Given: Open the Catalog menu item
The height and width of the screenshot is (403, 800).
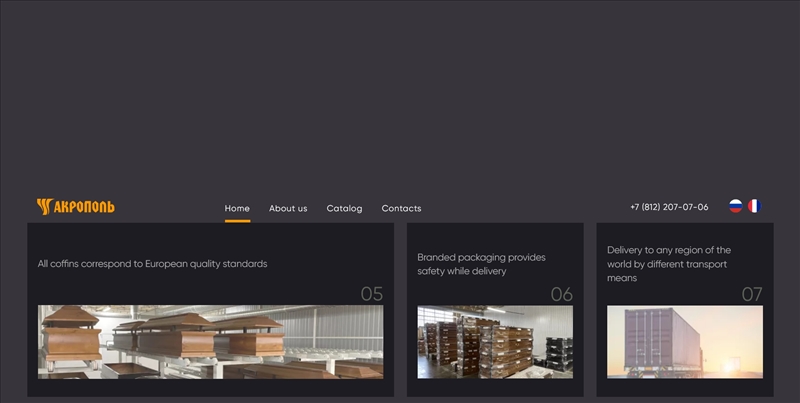Looking at the screenshot, I should pyautogui.click(x=344, y=208).
